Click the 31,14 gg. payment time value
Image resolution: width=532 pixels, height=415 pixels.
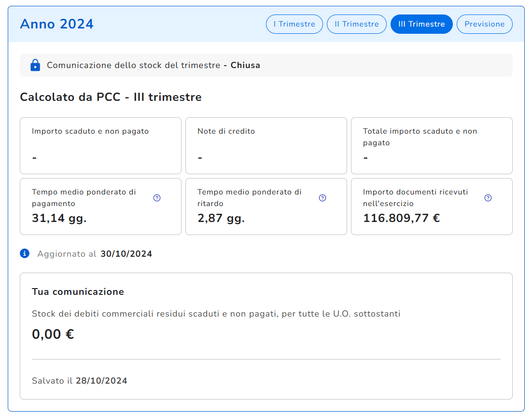(x=59, y=218)
